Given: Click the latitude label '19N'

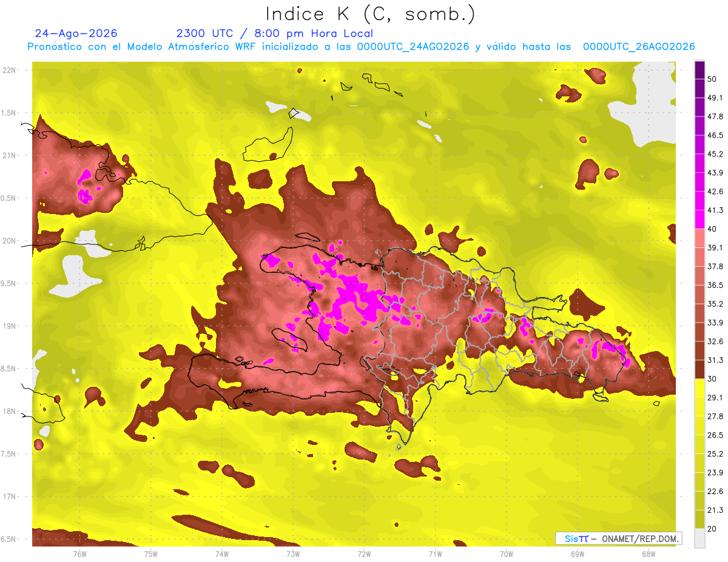Looking at the screenshot, I should click(x=9, y=326).
